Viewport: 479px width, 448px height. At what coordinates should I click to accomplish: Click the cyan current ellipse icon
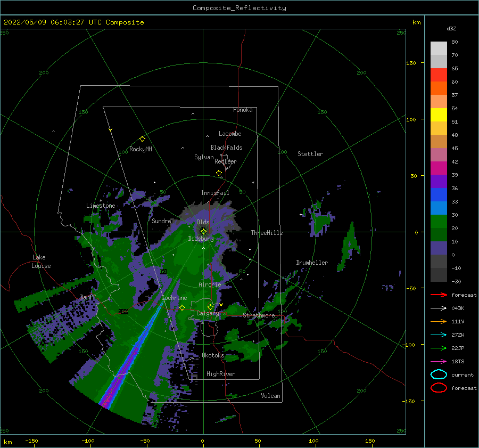pos(439,374)
